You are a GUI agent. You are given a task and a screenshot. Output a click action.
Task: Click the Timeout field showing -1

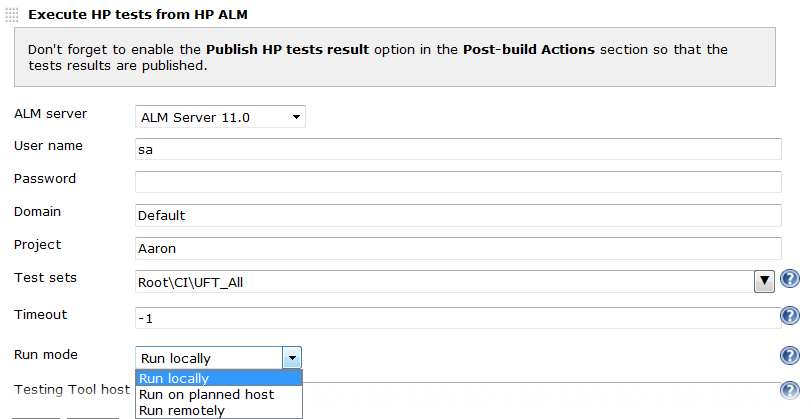coord(457,318)
